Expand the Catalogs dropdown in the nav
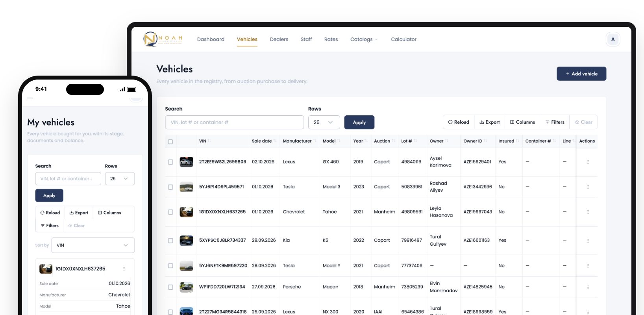The width and height of the screenshot is (644, 315). (x=364, y=39)
